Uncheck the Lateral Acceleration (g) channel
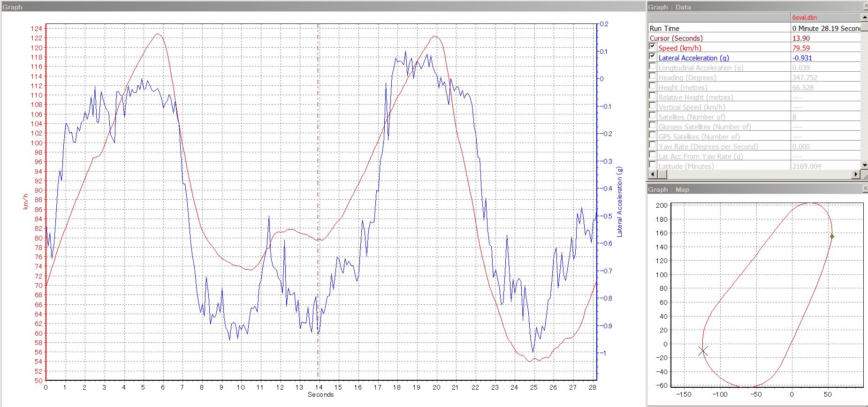The image size is (868, 407). point(652,56)
